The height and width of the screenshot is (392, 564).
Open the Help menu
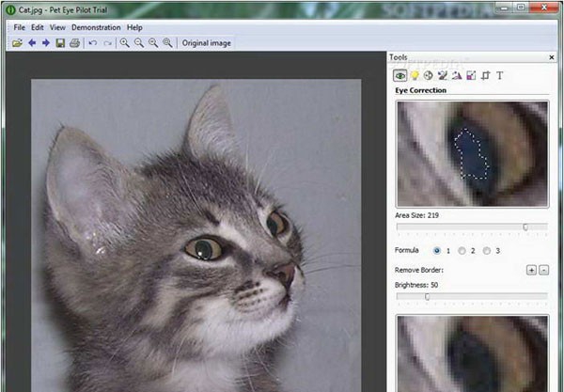pyautogui.click(x=134, y=27)
